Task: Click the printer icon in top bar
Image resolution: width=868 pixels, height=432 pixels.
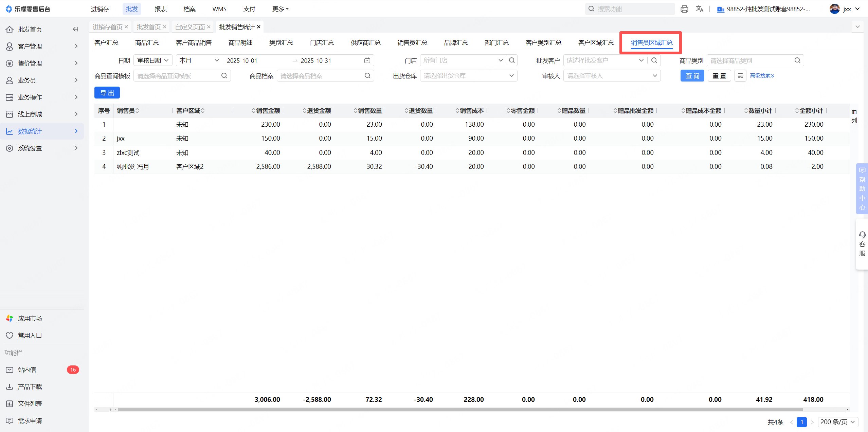Action: click(x=684, y=9)
